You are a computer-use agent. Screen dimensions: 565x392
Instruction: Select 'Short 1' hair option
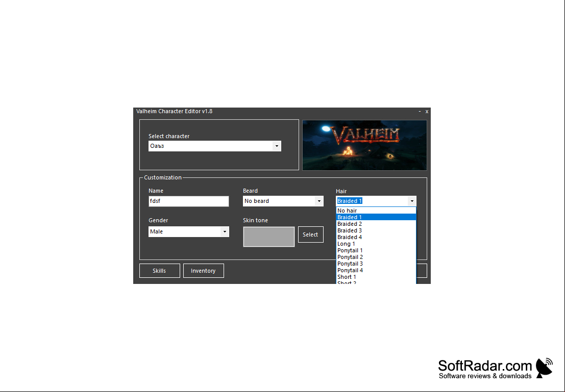point(376,277)
